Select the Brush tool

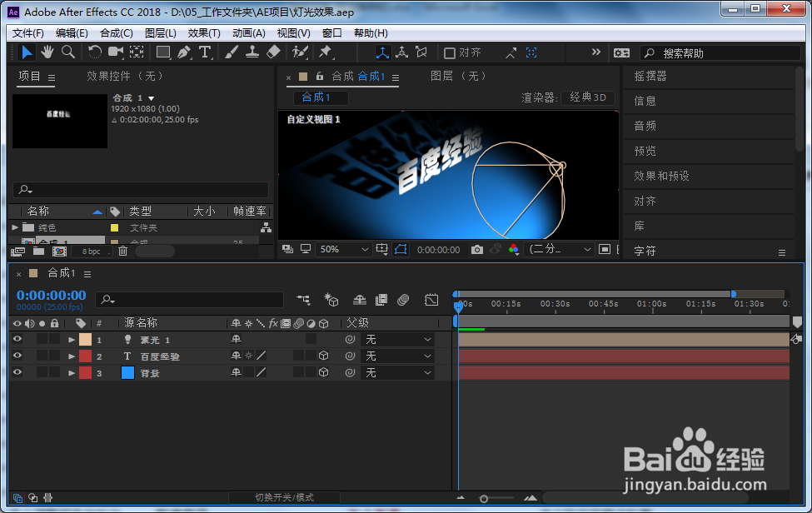tap(232, 52)
